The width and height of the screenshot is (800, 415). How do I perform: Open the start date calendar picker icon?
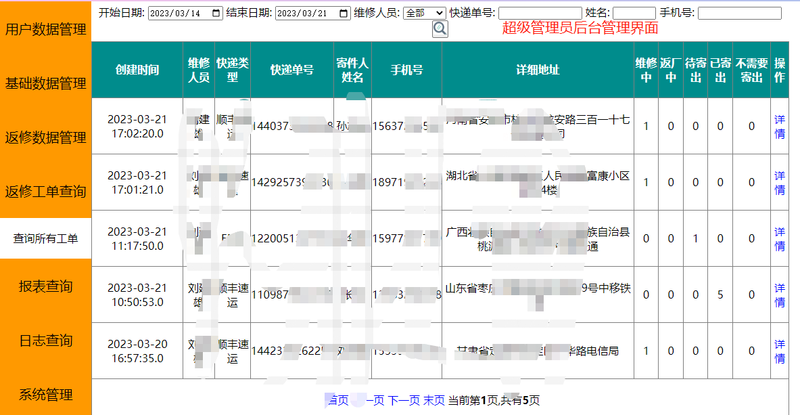click(216, 13)
